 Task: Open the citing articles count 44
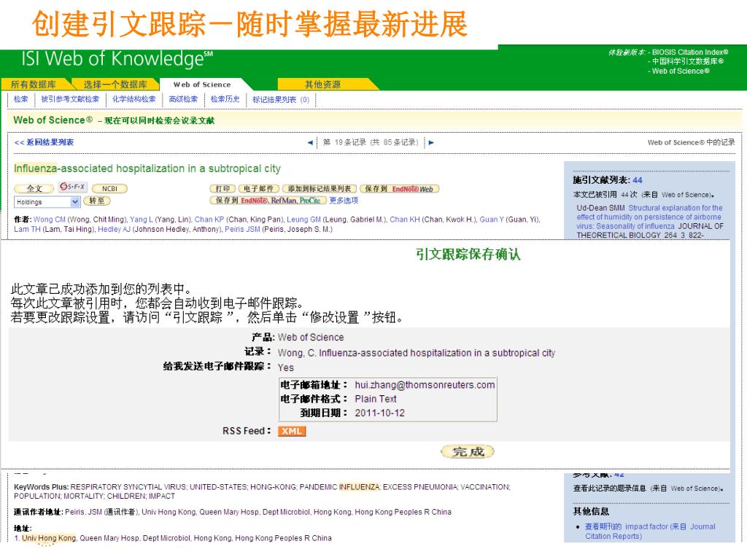[x=638, y=180]
